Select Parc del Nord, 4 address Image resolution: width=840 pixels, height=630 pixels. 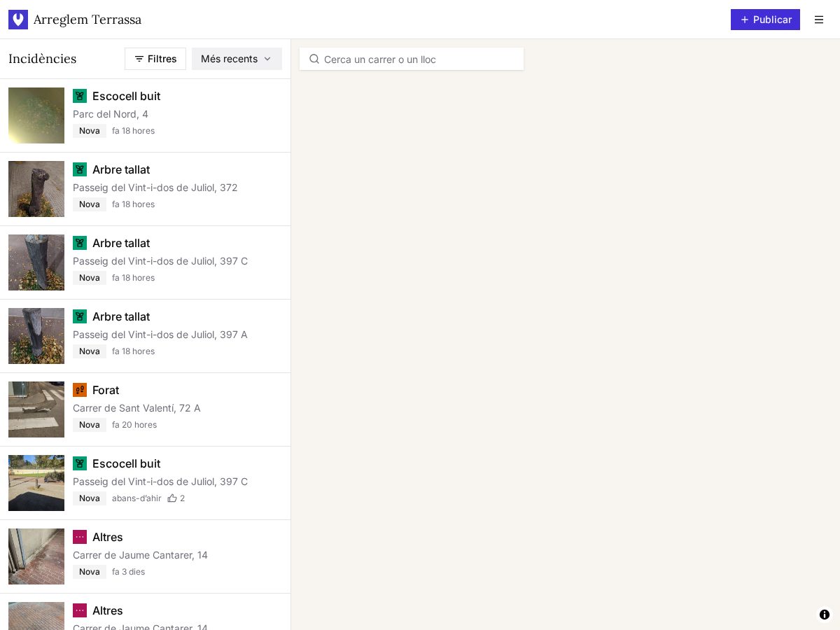point(111,114)
